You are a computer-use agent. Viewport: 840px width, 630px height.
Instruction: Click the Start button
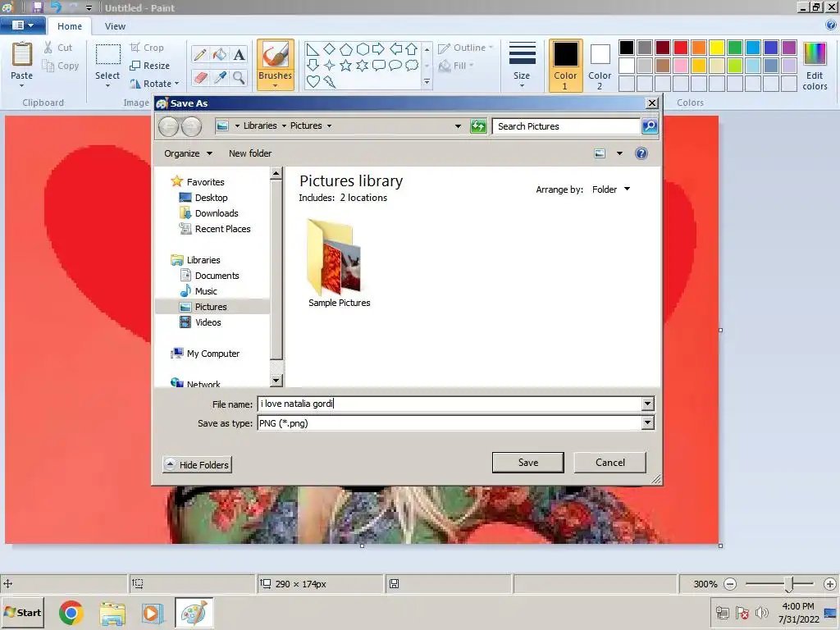[x=22, y=613]
